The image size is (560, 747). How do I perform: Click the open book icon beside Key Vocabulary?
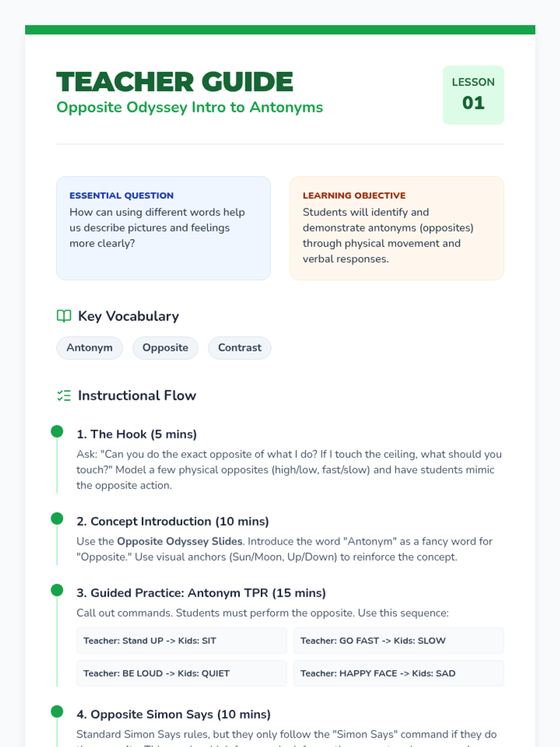(x=63, y=316)
